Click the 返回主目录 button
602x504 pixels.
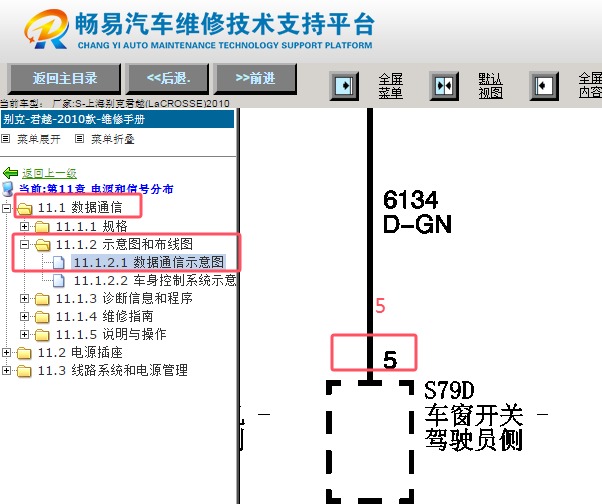[64, 79]
